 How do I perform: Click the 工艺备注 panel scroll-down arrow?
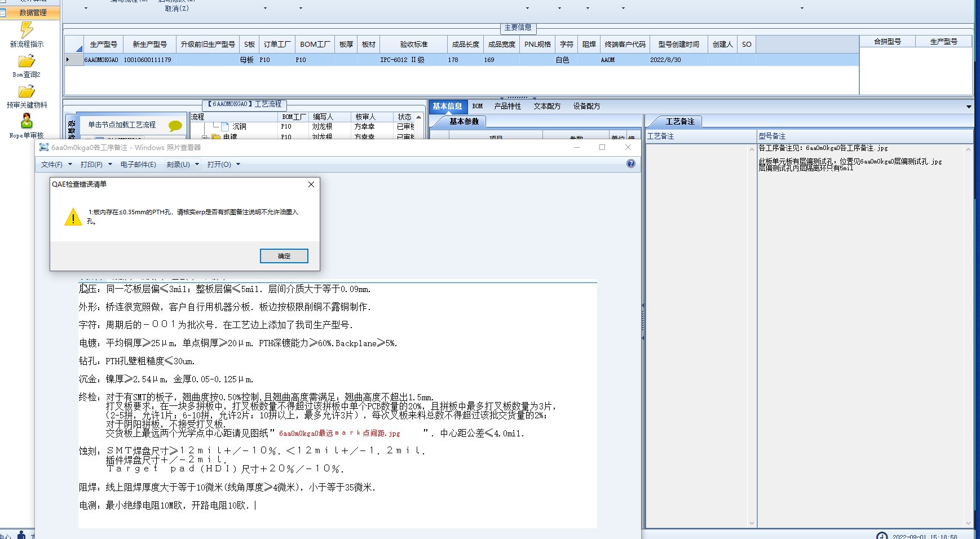pos(752,523)
